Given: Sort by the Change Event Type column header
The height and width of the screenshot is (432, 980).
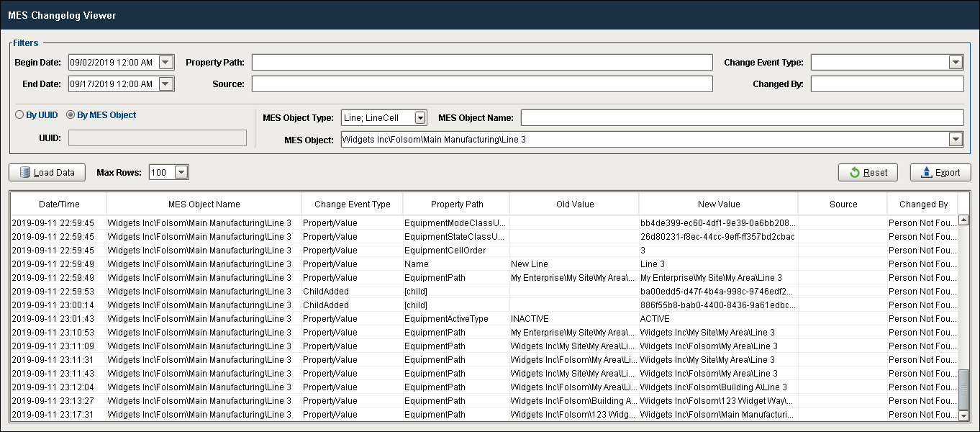Looking at the screenshot, I should (352, 204).
